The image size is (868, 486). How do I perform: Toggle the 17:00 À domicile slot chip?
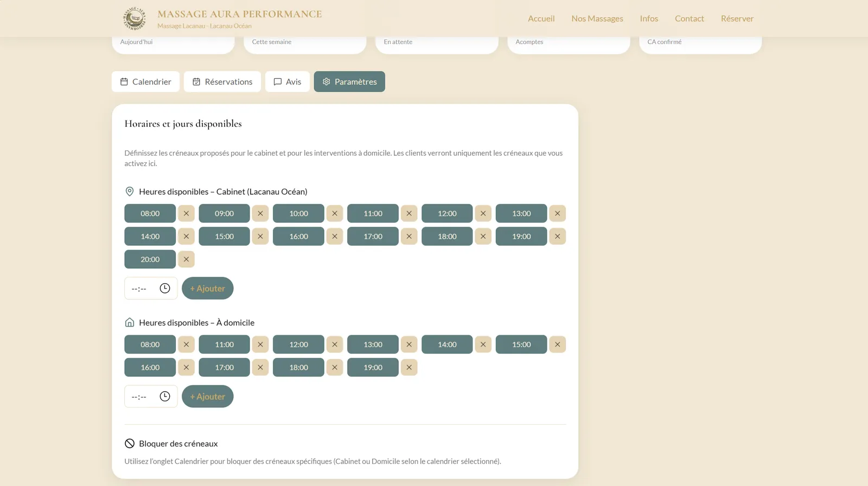(x=224, y=367)
